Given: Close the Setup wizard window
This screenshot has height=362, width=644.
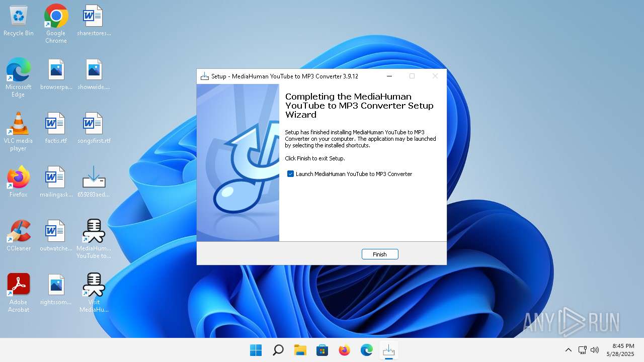Looking at the screenshot, I should click(435, 76).
